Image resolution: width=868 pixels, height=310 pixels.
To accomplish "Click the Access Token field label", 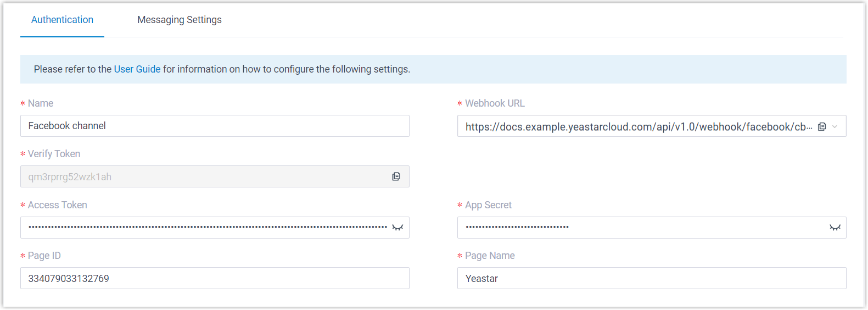I will (x=57, y=205).
